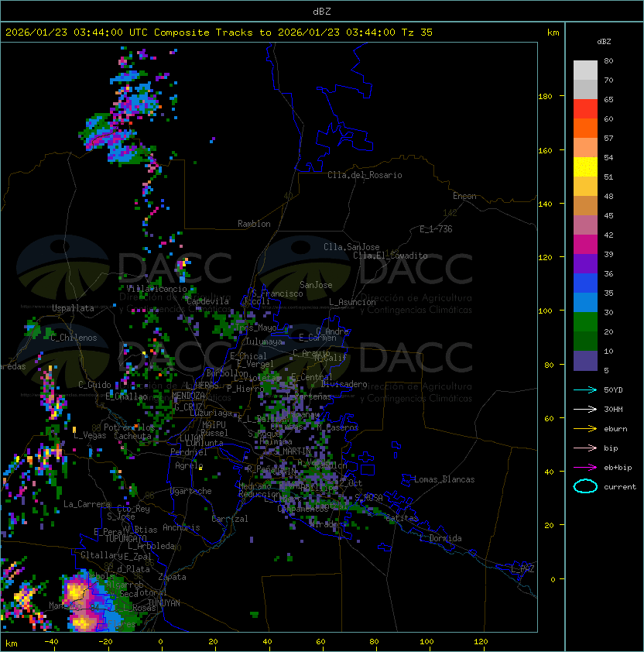644x652 pixels.
Task: Click the cyan 50YD arrow in legend
Action: click(x=585, y=390)
